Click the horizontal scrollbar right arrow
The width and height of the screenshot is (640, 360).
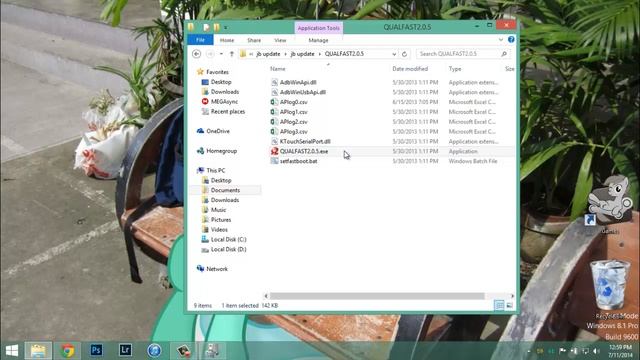(x=512, y=296)
